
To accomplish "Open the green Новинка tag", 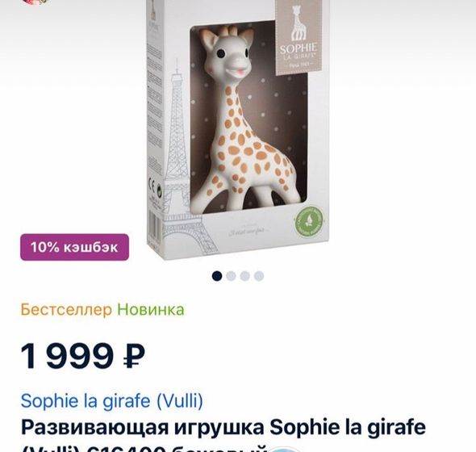I will tap(151, 309).
